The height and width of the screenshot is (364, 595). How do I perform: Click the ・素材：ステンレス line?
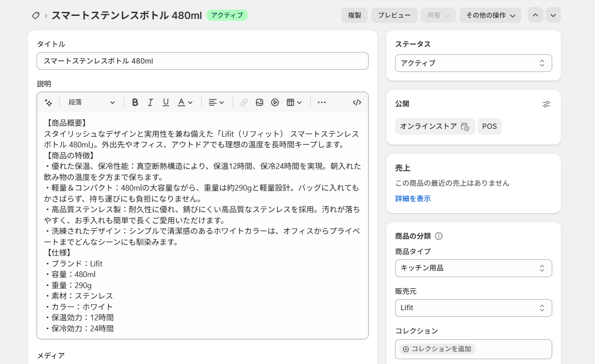(x=79, y=296)
